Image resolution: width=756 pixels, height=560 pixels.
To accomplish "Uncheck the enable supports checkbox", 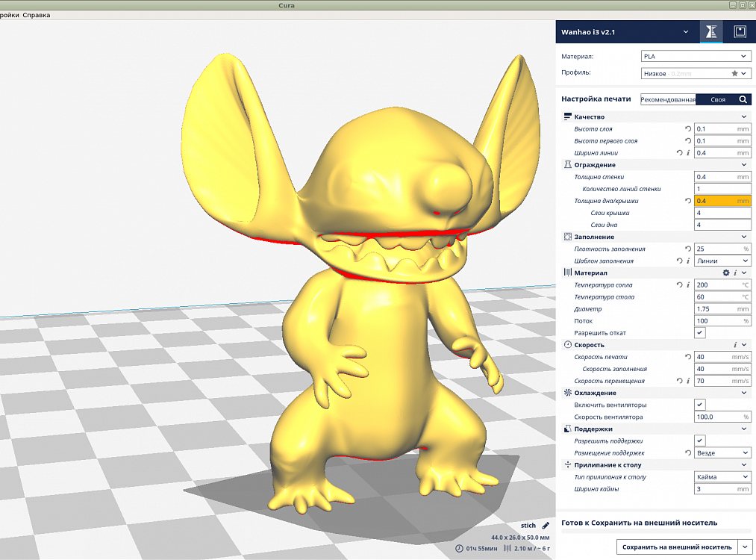I will coord(699,441).
